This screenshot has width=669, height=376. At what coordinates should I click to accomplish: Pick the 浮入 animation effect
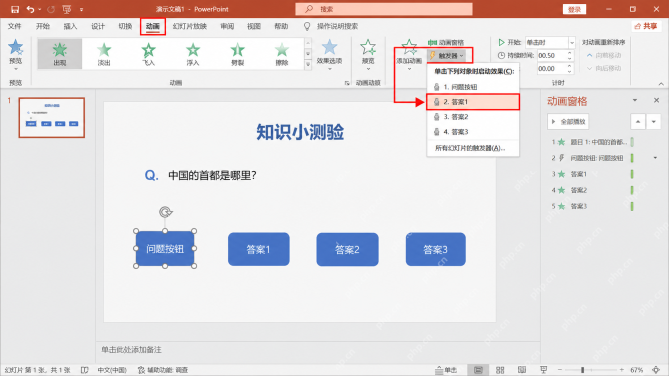point(193,53)
